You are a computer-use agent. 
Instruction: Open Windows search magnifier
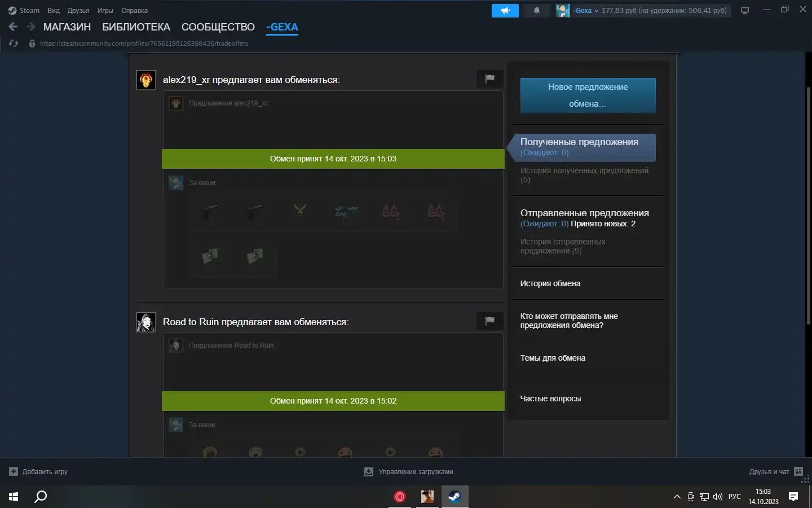tap(41, 497)
